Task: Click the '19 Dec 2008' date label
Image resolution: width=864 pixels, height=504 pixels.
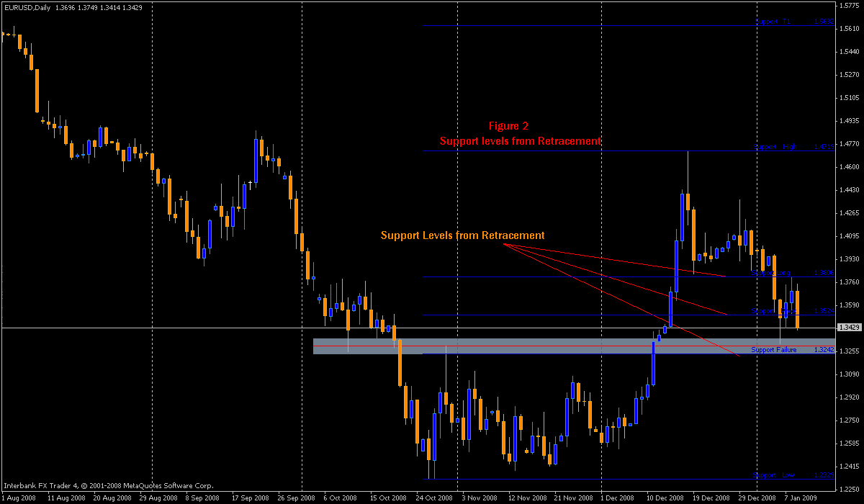Action: point(711,498)
